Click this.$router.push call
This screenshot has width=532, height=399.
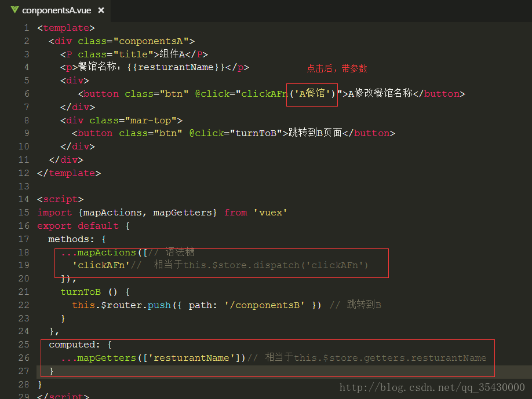(x=122, y=305)
